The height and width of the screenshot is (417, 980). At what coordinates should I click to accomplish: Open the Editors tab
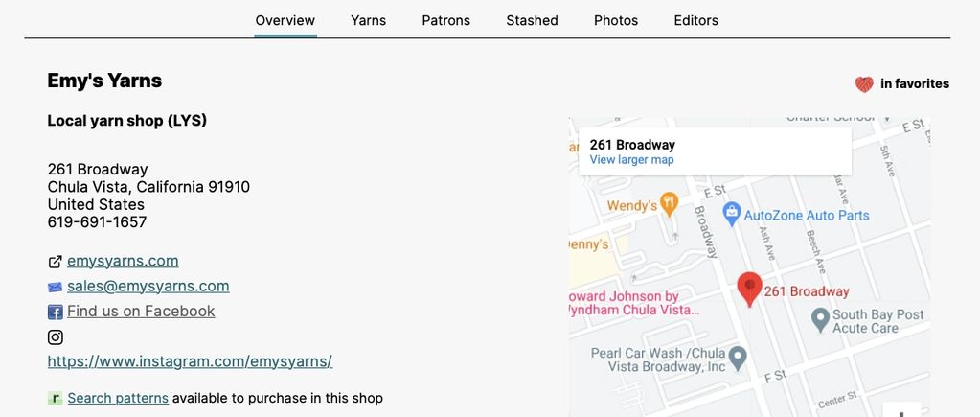click(x=695, y=20)
